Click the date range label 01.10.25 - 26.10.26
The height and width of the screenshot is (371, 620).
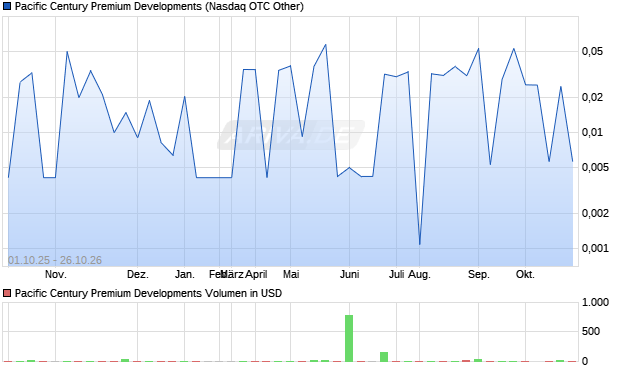[x=55, y=260]
